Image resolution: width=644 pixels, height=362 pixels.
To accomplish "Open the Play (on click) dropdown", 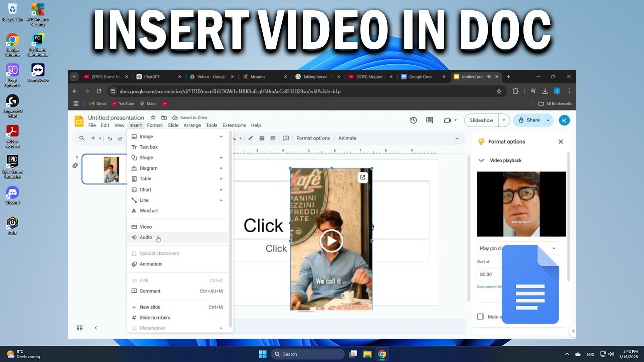I will (518, 248).
